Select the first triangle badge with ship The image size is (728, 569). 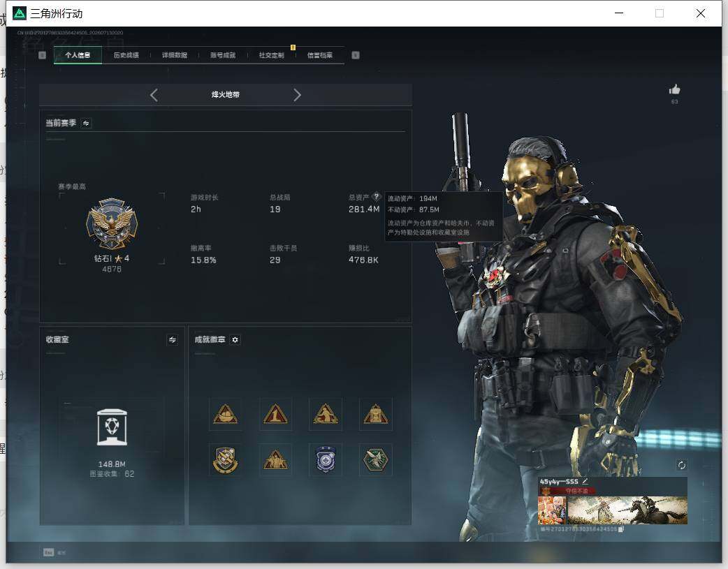click(x=226, y=414)
